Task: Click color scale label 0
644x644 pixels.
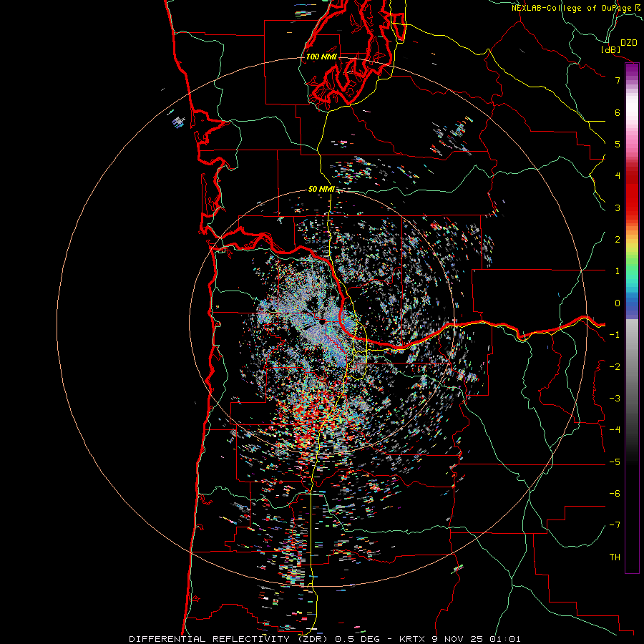Action: (x=618, y=303)
